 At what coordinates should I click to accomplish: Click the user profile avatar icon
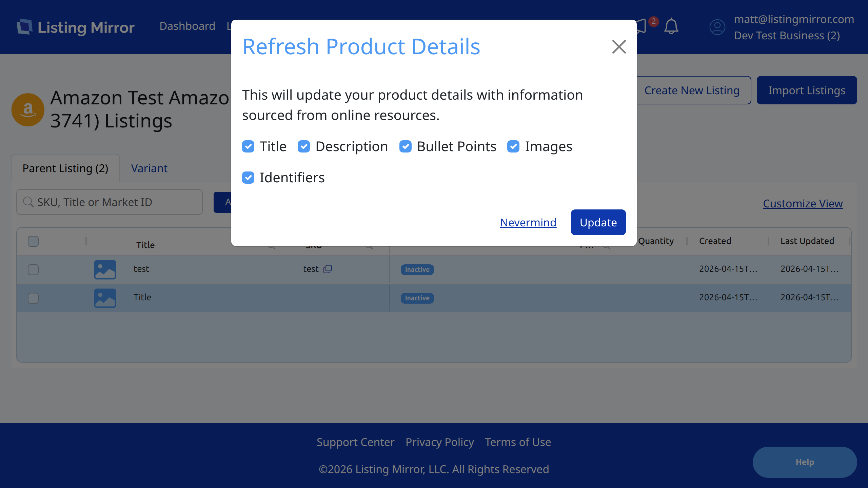point(717,27)
